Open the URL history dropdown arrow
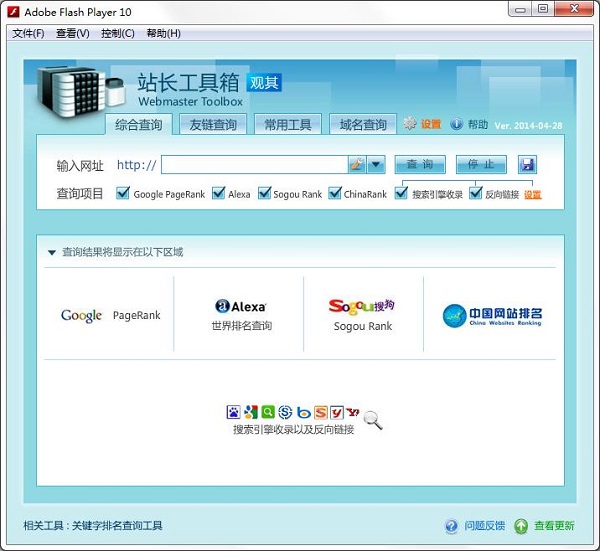 [376, 165]
